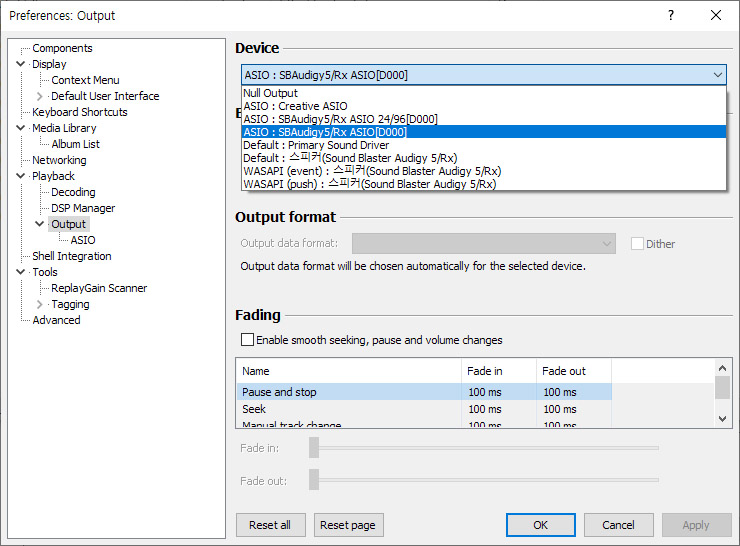The image size is (740, 546).
Task: Pick WASAPI (event) Sound Blaster device
Action: point(372,171)
